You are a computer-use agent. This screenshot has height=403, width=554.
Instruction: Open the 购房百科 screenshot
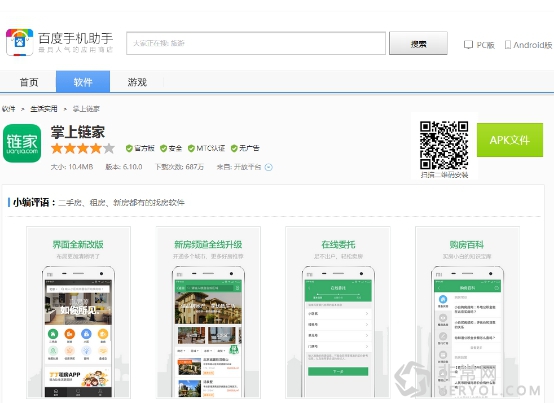click(x=467, y=312)
